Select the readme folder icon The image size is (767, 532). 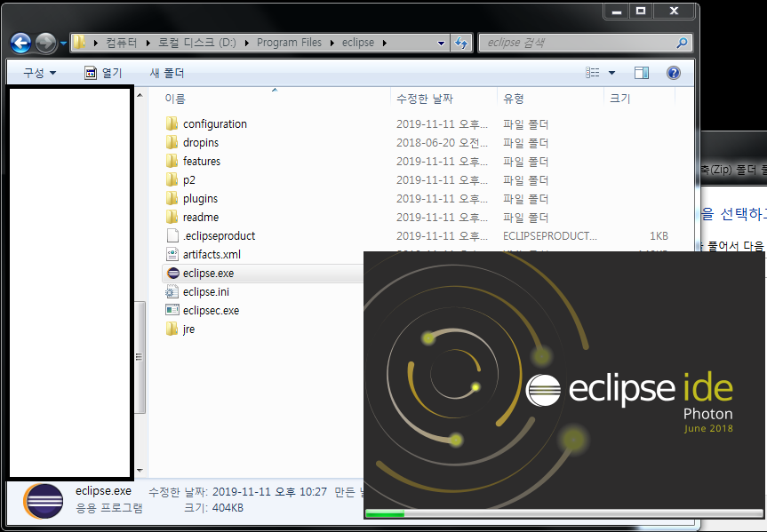[x=172, y=217]
